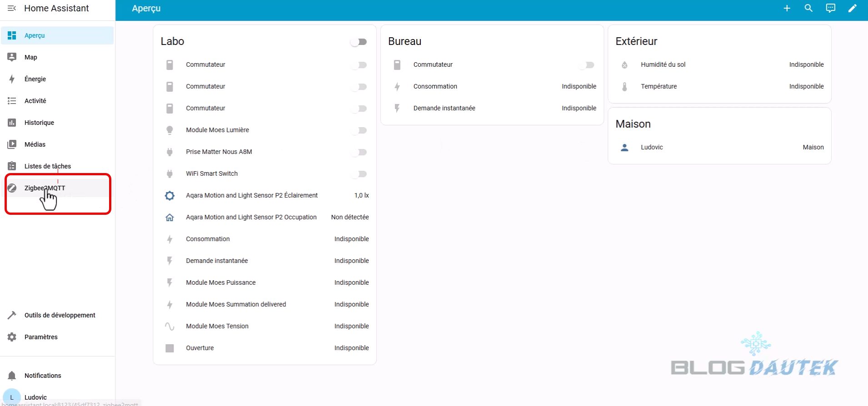The width and height of the screenshot is (868, 406).
Task: Go to Énergie in the sidebar
Action: tap(35, 79)
